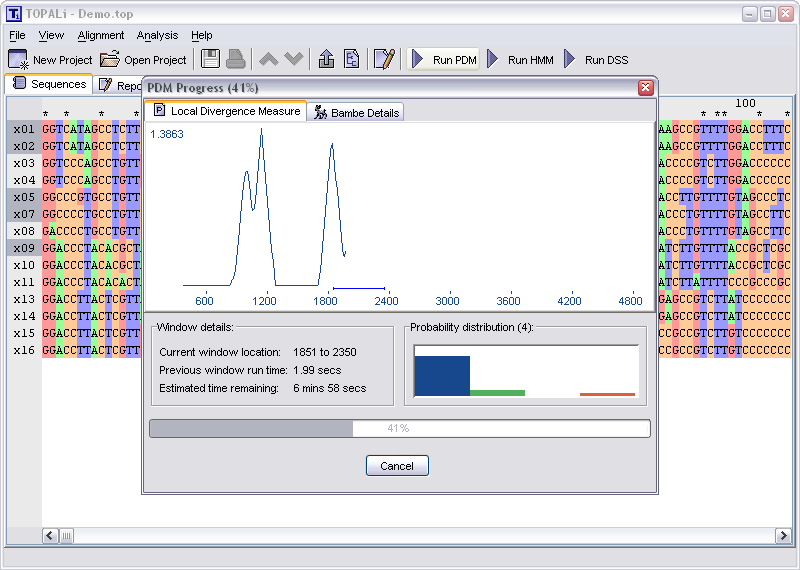Run the DSS analysis

(x=596, y=60)
